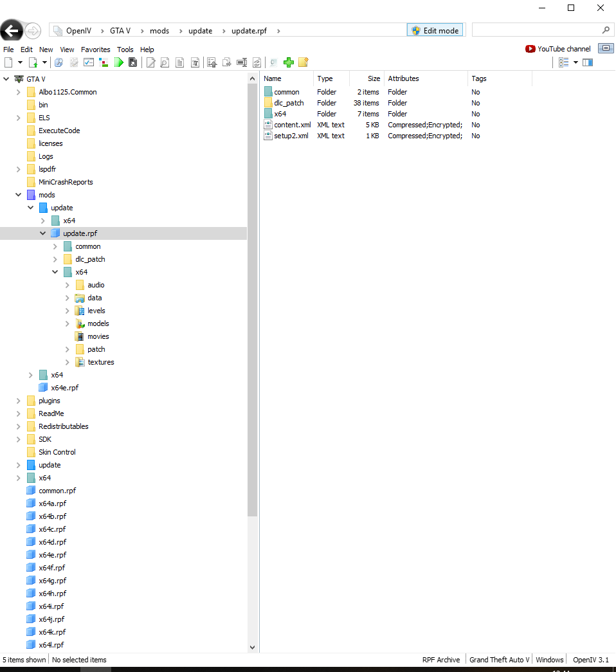The width and height of the screenshot is (616, 672).
Task: Open the view mode dropdown arrow
Action: click(575, 62)
